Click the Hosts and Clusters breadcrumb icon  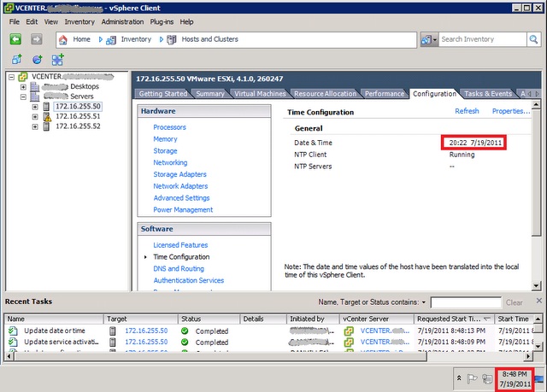(x=171, y=40)
